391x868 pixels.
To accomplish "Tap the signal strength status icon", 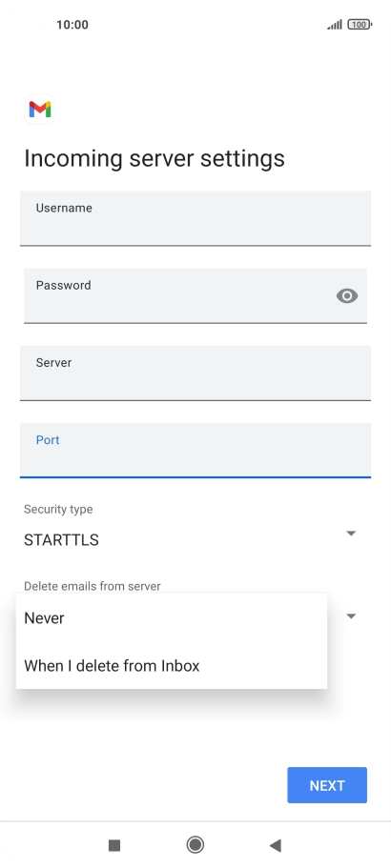I will (335, 25).
